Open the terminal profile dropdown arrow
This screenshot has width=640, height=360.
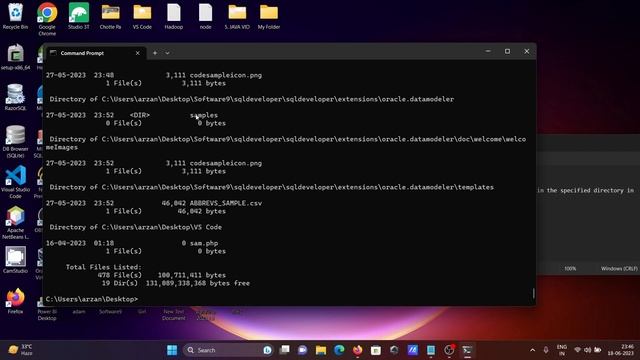(x=167, y=53)
